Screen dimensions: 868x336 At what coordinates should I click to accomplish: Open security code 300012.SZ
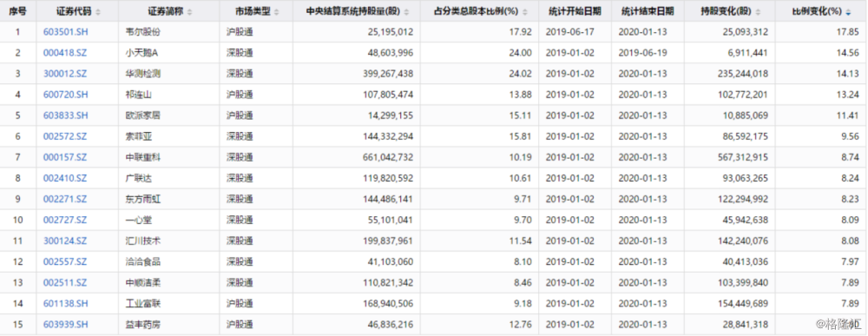65,74
